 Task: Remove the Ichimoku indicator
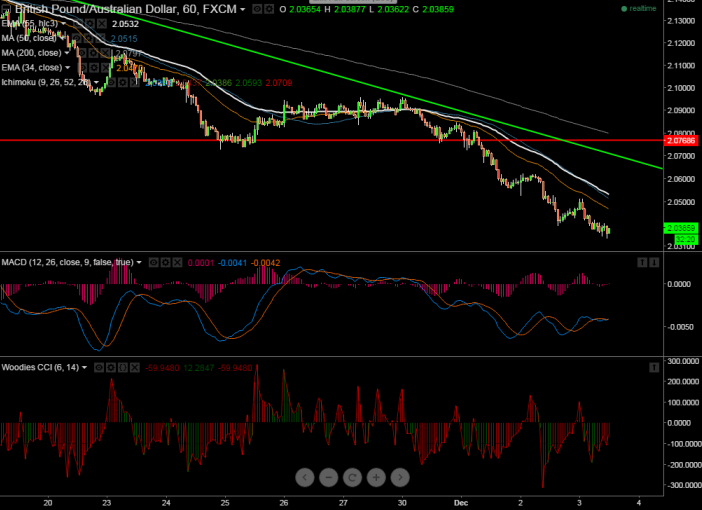coord(135,82)
